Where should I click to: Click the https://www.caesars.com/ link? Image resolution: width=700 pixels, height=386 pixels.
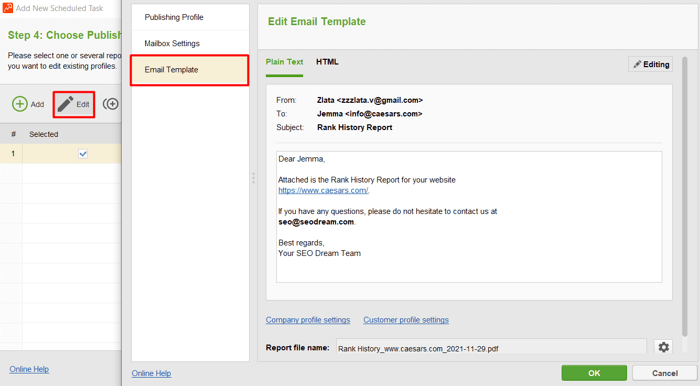click(x=323, y=190)
